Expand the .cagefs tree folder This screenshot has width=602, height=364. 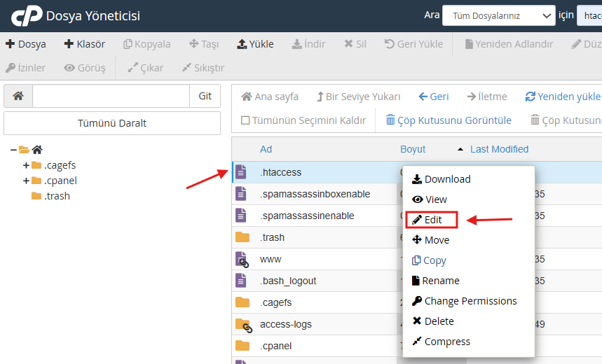(26, 165)
